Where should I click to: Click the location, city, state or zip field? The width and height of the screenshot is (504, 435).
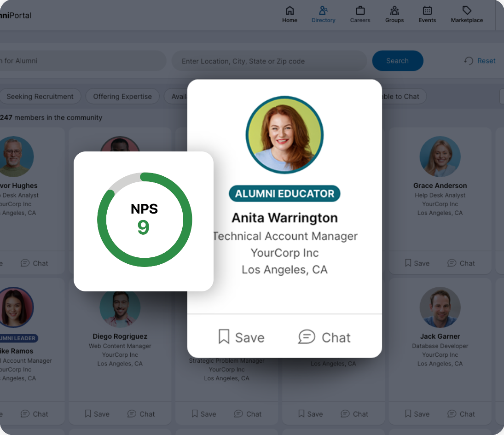point(269,61)
